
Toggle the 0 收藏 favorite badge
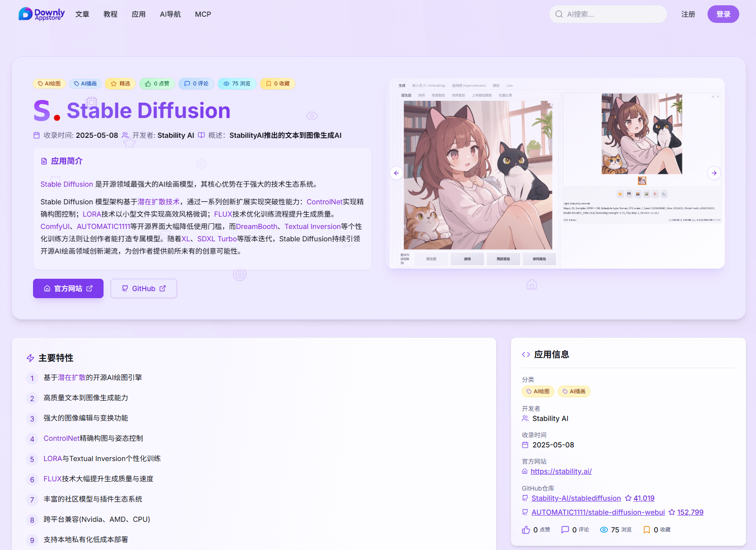[x=278, y=84]
